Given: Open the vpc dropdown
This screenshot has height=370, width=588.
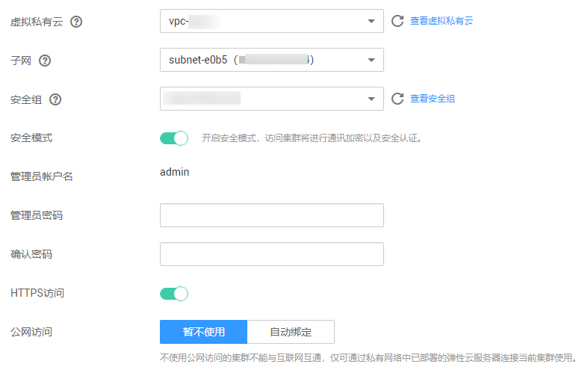Looking at the screenshot, I should [272, 21].
